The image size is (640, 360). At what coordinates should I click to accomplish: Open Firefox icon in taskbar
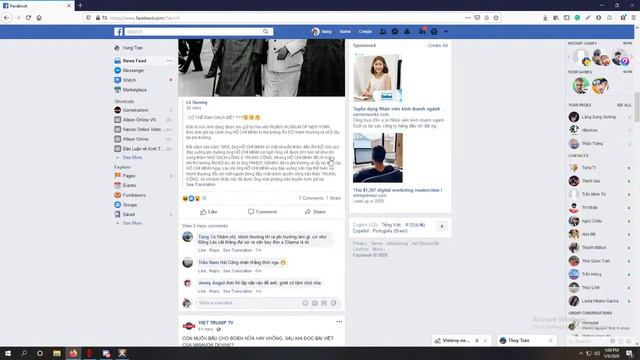coord(73,353)
